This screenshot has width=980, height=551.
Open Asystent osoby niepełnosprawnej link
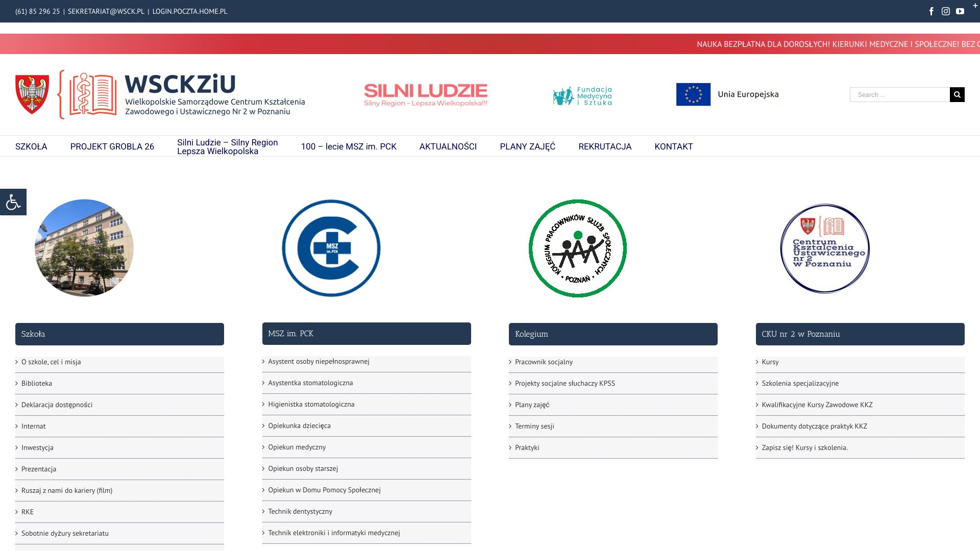pos(318,361)
